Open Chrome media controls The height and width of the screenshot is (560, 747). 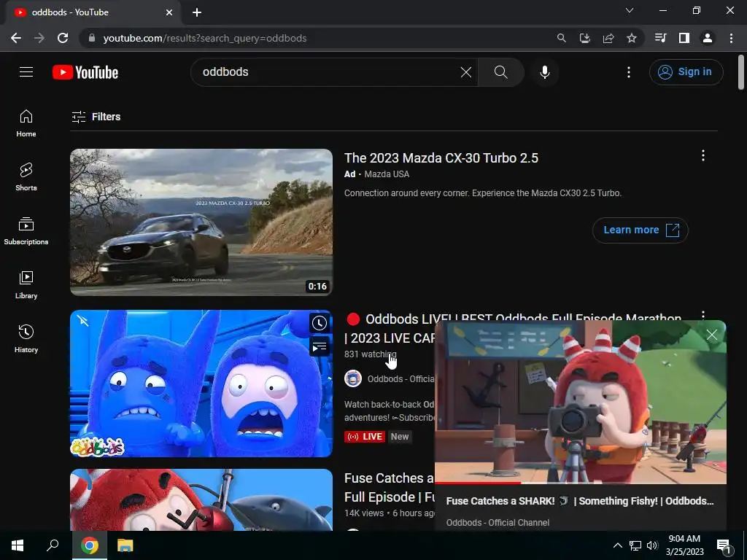pyautogui.click(x=660, y=38)
